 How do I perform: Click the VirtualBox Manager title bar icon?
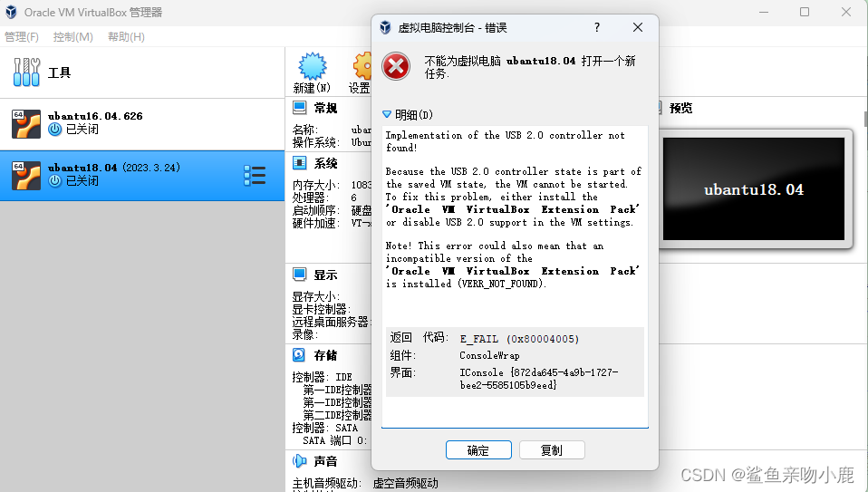click(x=11, y=12)
